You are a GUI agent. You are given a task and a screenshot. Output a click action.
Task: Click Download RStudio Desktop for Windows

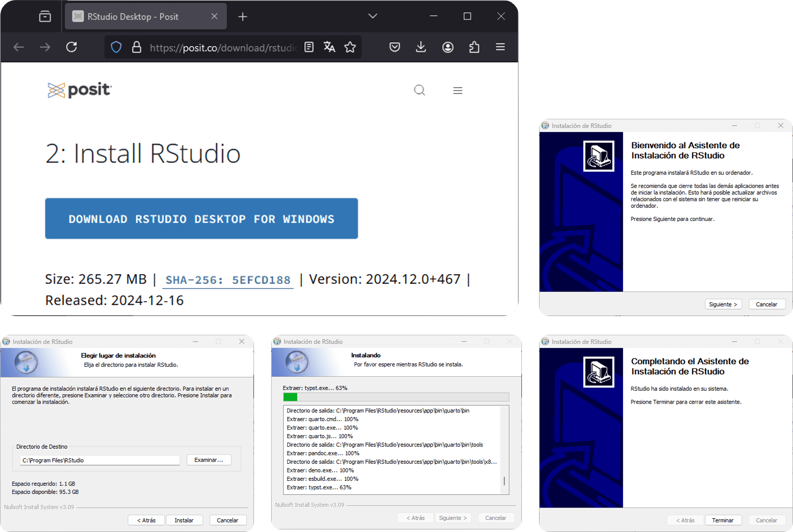point(201,219)
